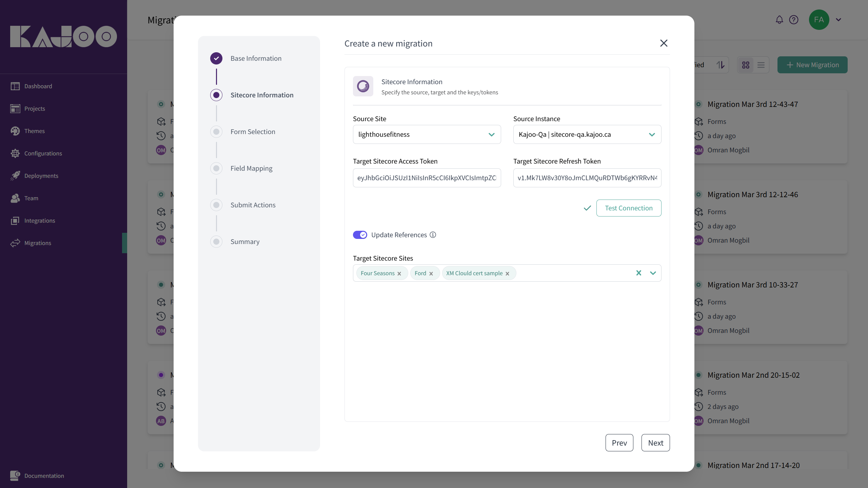
Task: Clear all target Sitecore sites
Action: click(x=638, y=273)
